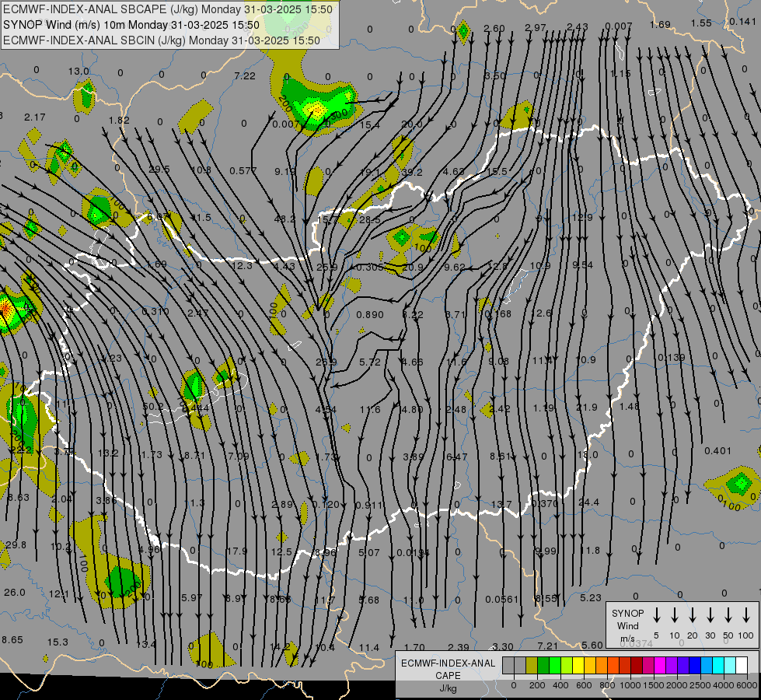Viewport: 761px width, 700px height.
Task: Select the pure blue CAPE legend swatch
Action: (x=694, y=665)
